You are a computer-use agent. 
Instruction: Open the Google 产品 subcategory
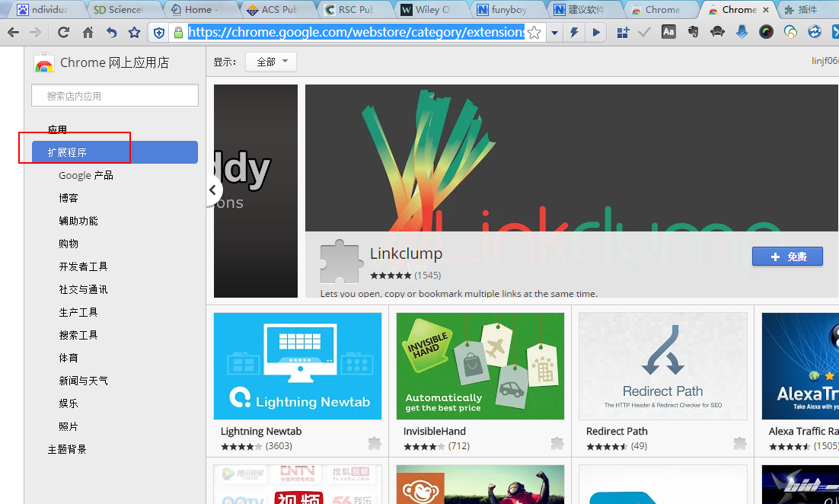pos(86,176)
